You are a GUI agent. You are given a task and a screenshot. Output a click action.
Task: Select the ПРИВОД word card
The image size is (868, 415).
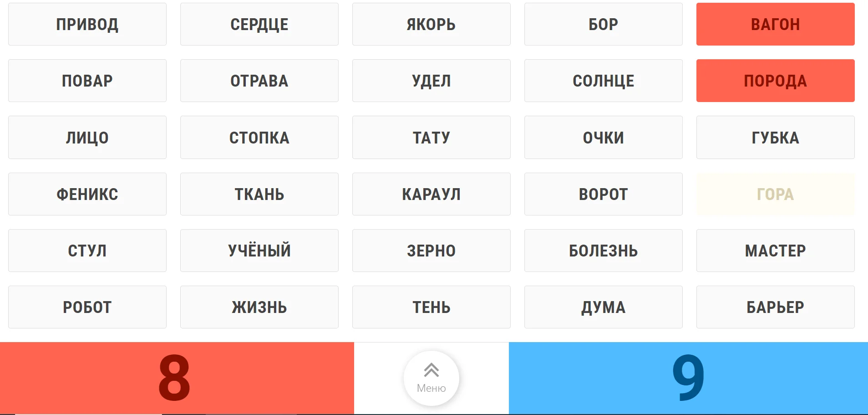coord(87,24)
